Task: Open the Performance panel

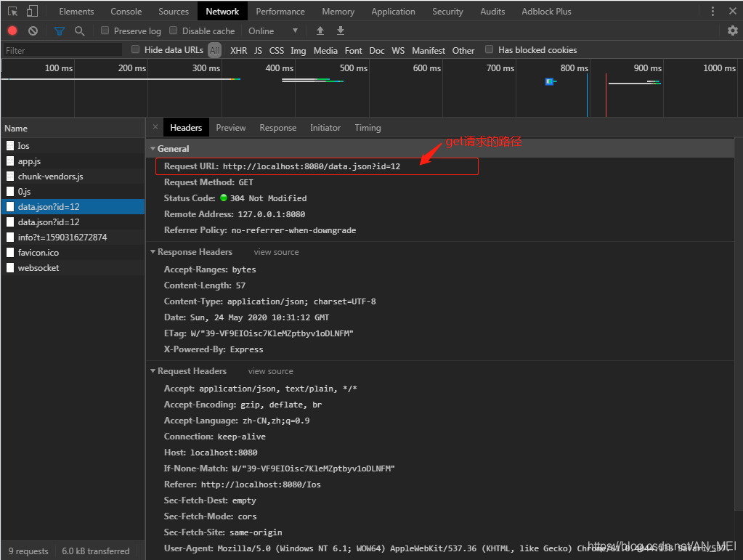Action: pos(280,12)
